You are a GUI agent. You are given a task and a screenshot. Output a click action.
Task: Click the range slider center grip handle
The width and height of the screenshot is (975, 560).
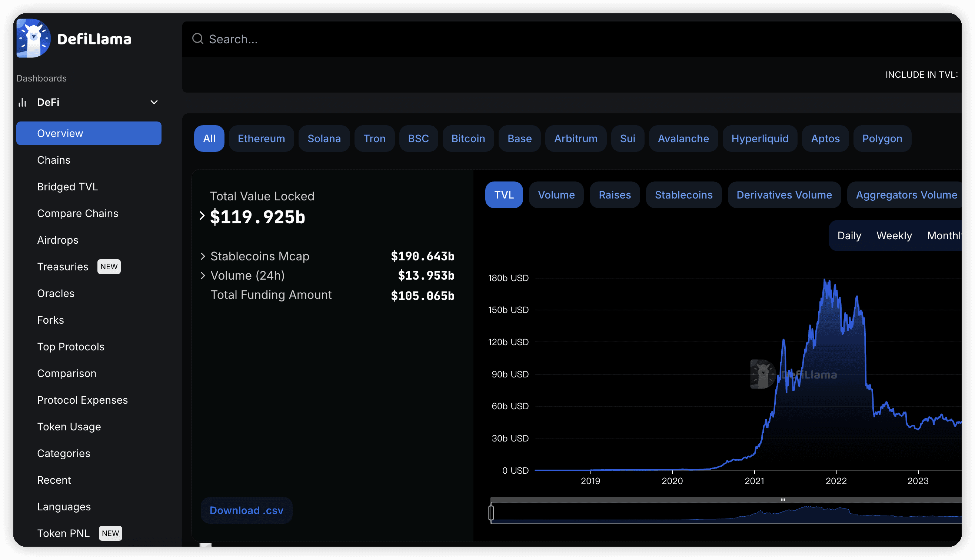783,500
